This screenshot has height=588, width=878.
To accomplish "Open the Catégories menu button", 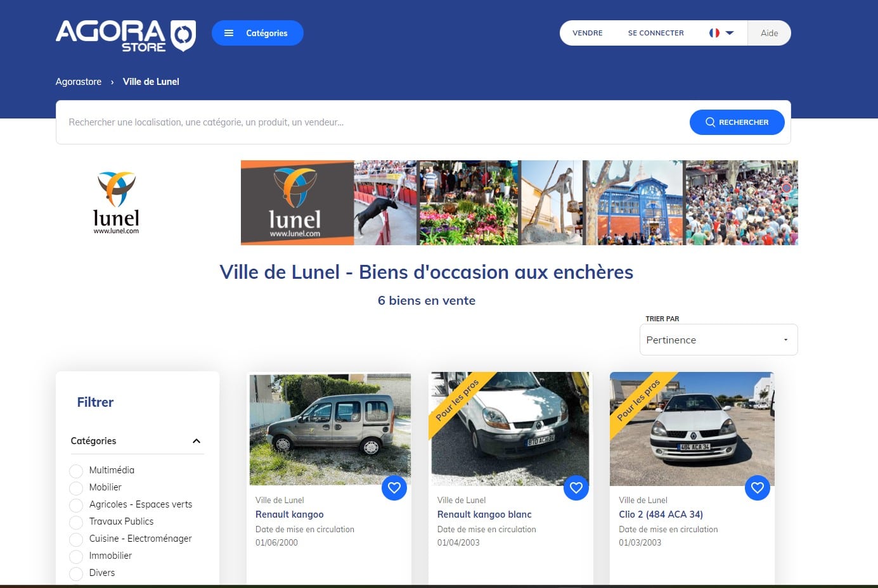I will pyautogui.click(x=257, y=33).
